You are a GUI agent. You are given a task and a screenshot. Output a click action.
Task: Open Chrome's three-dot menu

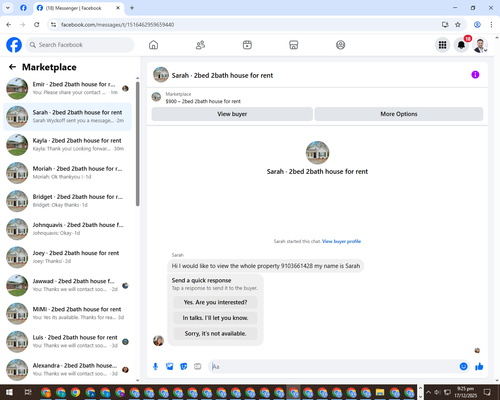tap(491, 25)
